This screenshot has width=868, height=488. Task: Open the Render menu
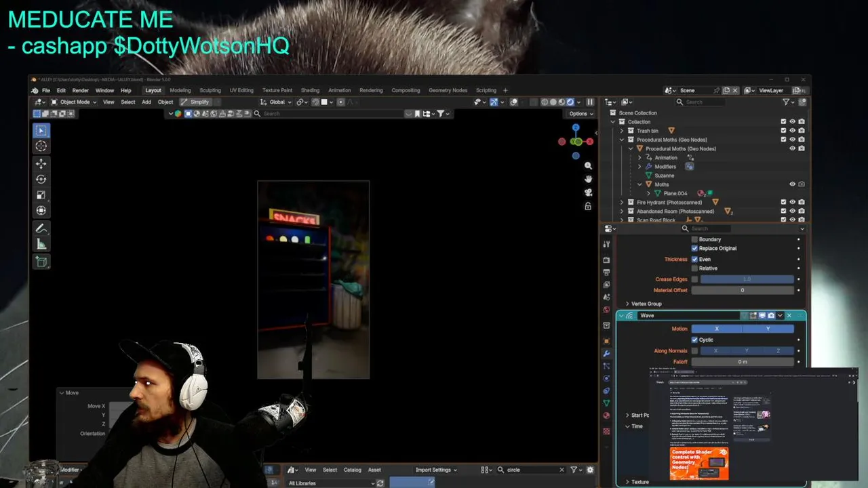80,90
